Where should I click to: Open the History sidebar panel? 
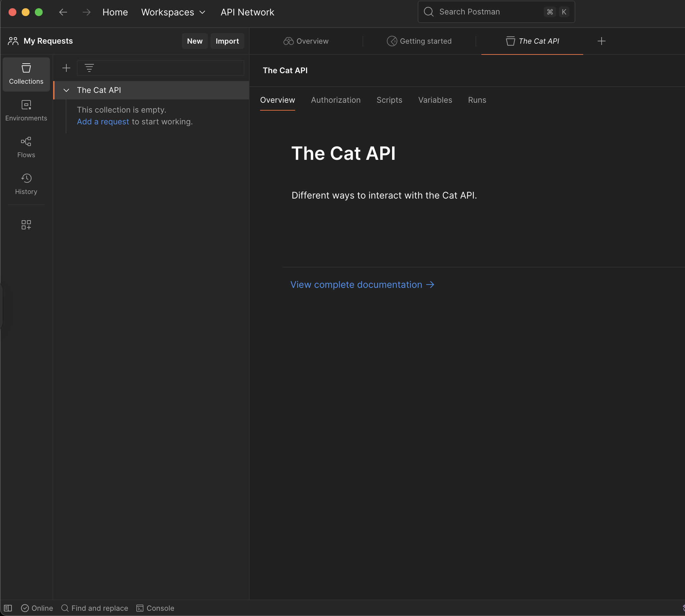pyautogui.click(x=26, y=184)
